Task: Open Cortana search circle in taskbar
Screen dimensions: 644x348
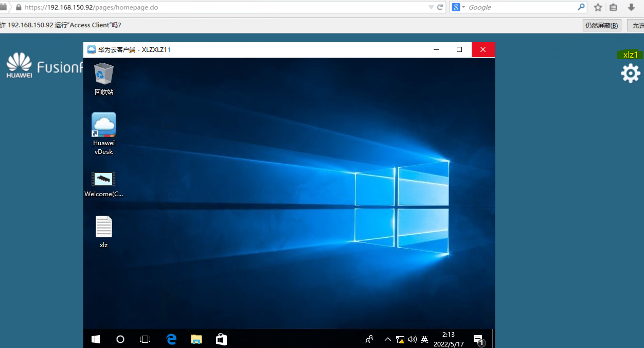Action: tap(120, 339)
